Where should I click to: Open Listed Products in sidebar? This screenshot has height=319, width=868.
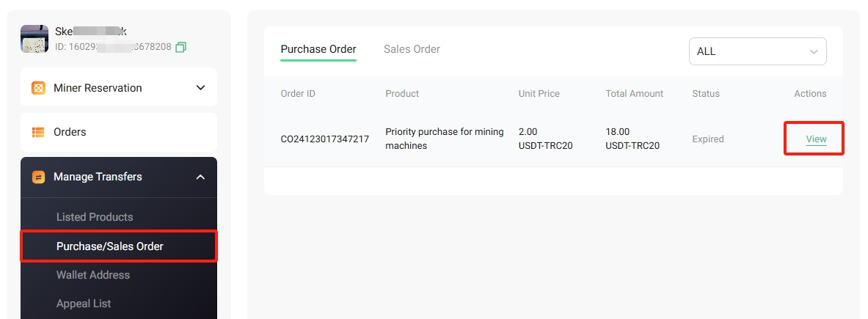pos(95,217)
